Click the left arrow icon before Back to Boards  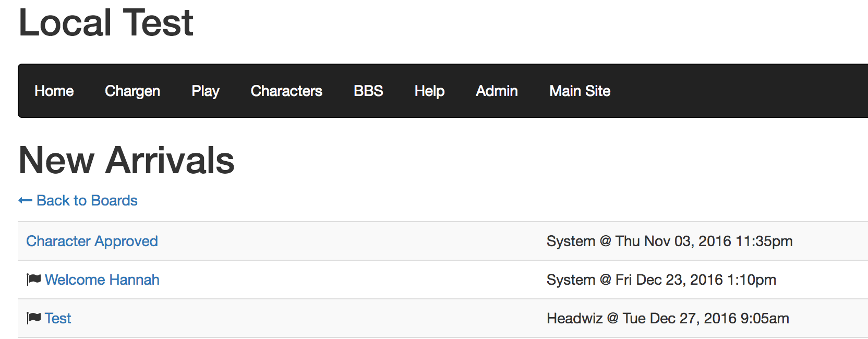[25, 201]
